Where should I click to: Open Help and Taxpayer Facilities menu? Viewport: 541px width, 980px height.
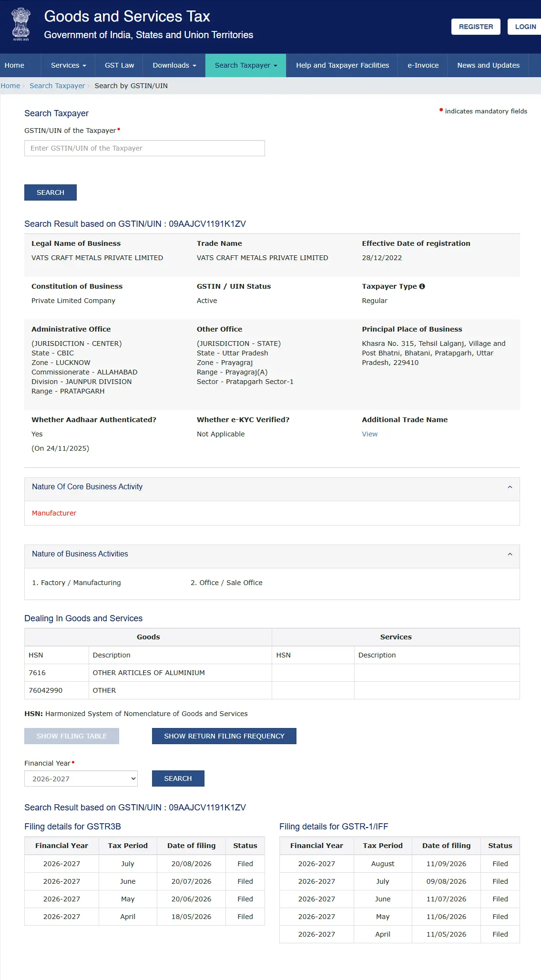(342, 65)
